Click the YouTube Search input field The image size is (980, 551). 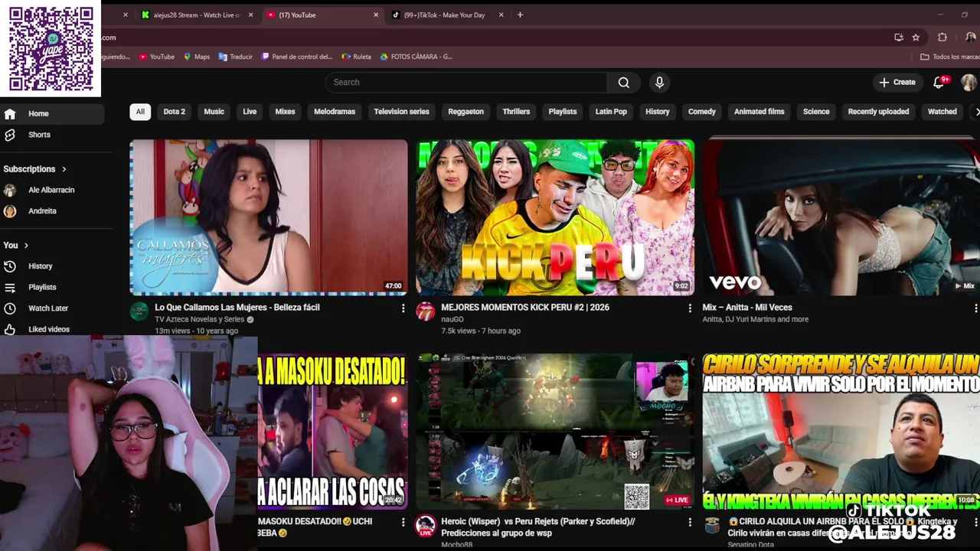[465, 83]
